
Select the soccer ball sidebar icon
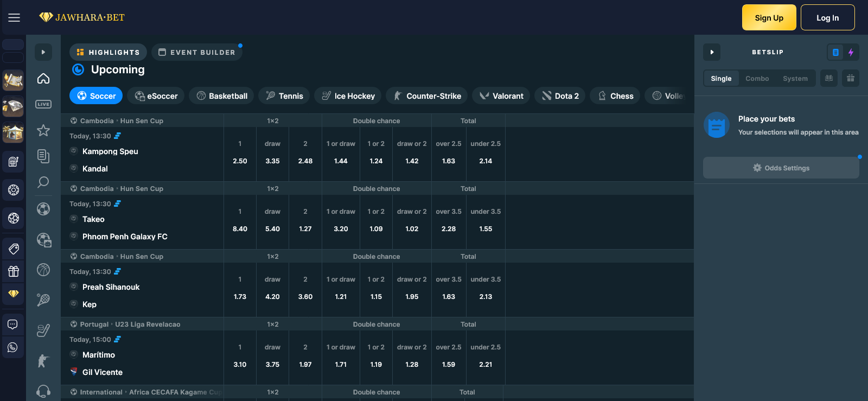43,209
